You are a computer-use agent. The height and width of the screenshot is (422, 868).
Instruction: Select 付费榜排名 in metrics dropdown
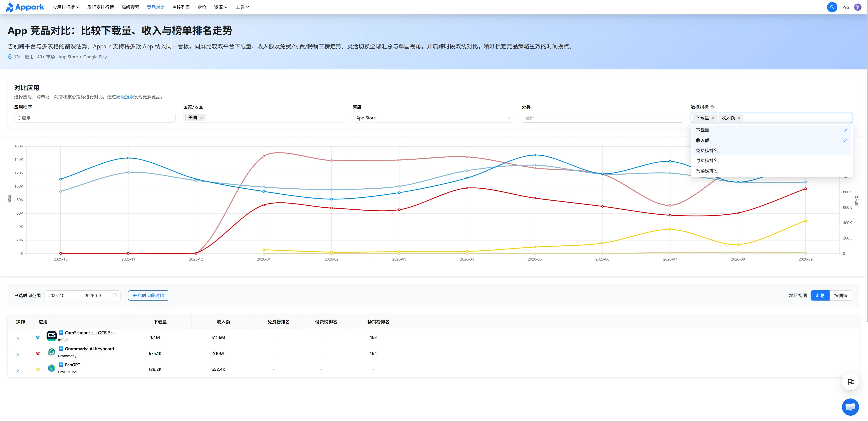click(771, 160)
